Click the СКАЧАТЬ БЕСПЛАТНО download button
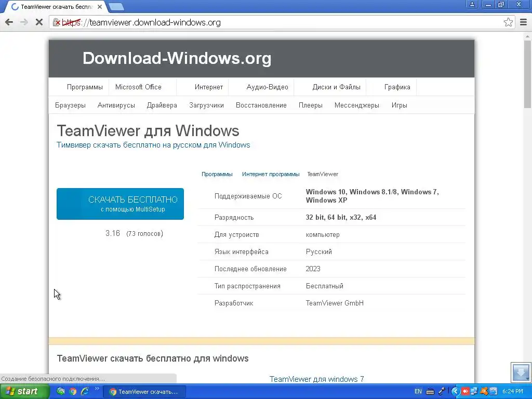 [x=120, y=204]
